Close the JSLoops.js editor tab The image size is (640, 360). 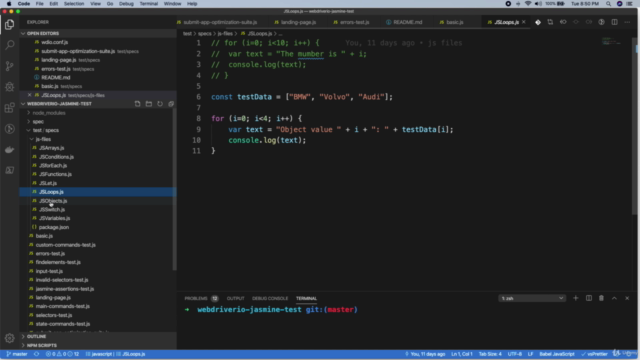click(x=524, y=22)
